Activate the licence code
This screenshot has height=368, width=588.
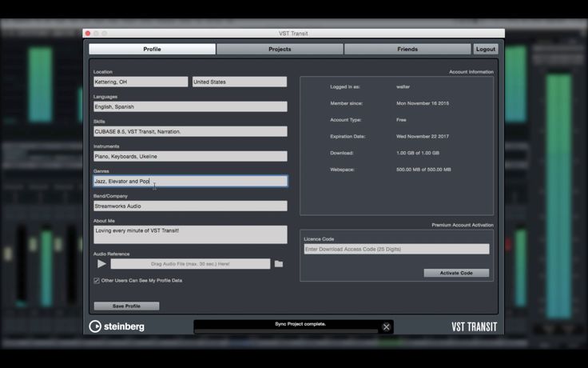[456, 273]
